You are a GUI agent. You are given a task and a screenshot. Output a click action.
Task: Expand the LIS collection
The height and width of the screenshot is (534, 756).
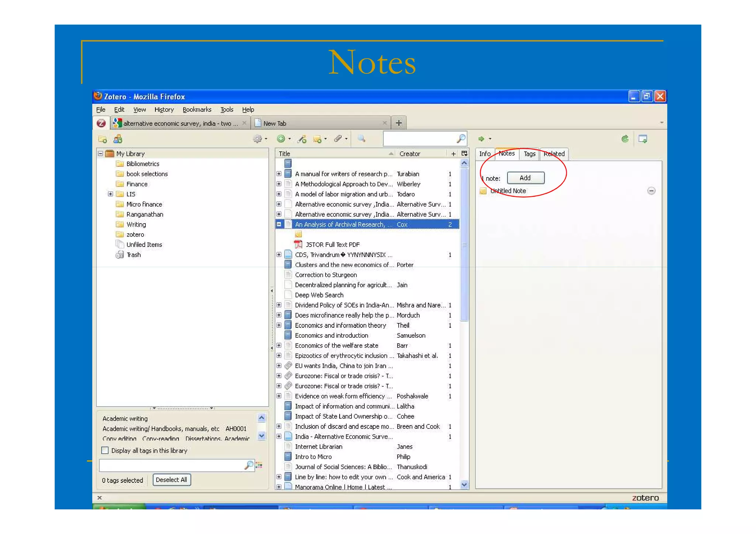pos(110,194)
